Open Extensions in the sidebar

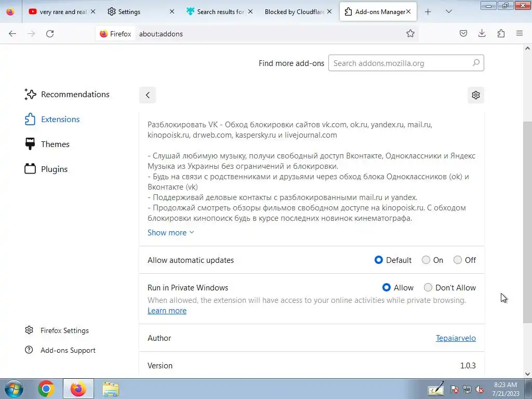pyautogui.click(x=52, y=119)
